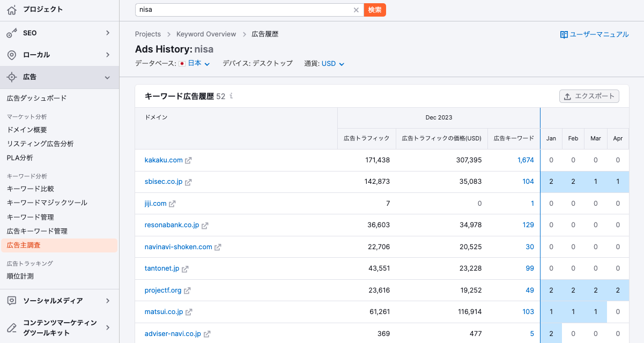
Task: Click the orange 検索 search button
Action: click(x=375, y=10)
